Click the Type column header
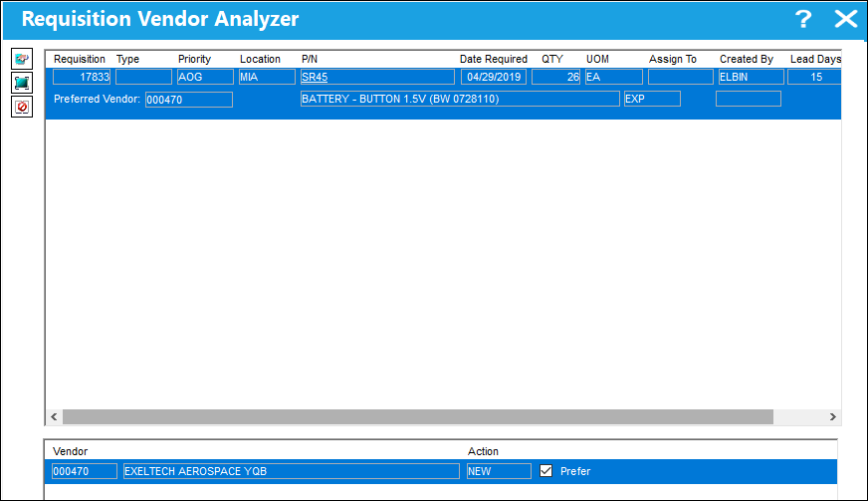 [127, 60]
